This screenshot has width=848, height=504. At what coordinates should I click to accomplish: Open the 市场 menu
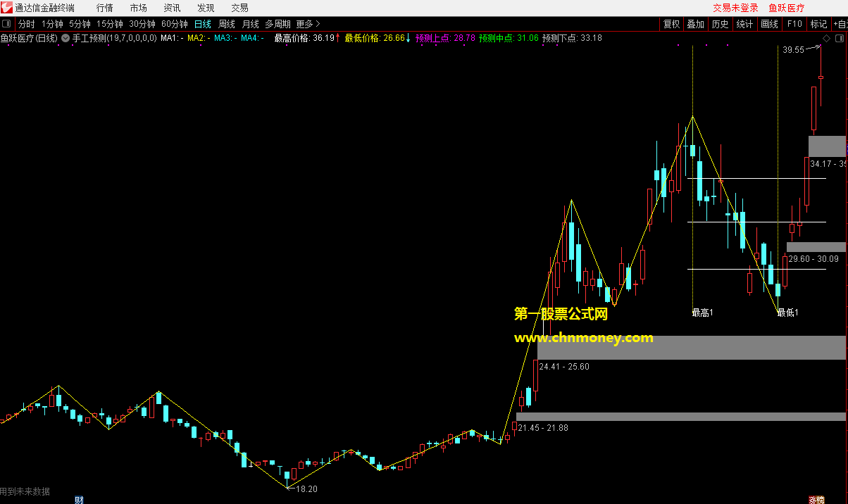click(139, 8)
